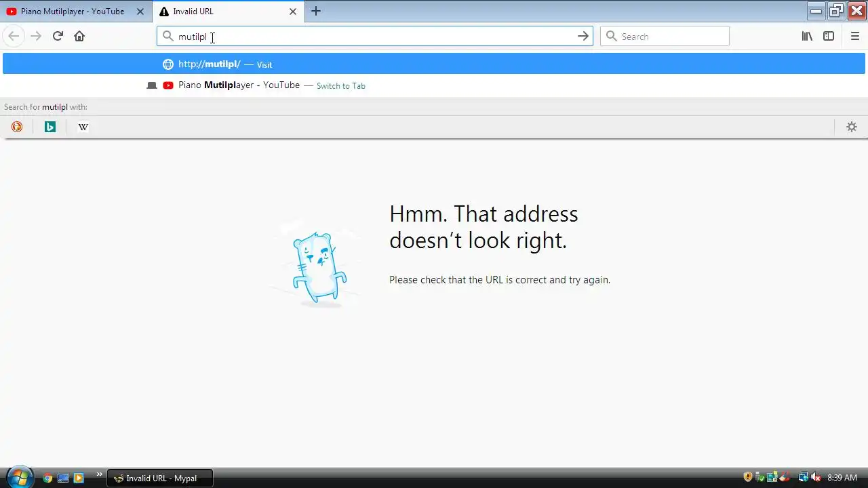Close the Invalid URL tab
The width and height of the screenshot is (868, 488).
point(293,12)
